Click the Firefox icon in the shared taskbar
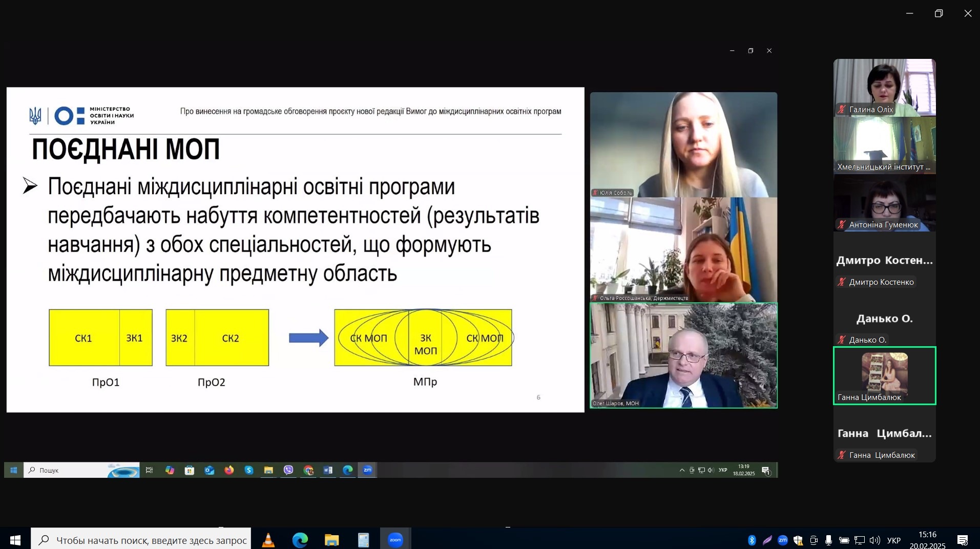This screenshot has height=549, width=980. [x=229, y=470]
